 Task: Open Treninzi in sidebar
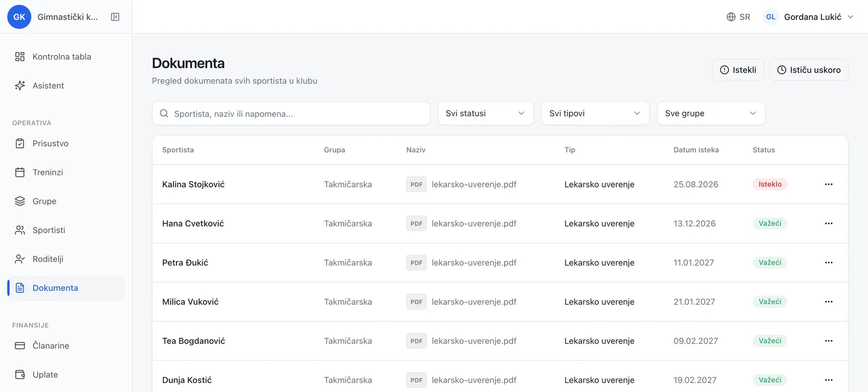(x=66, y=172)
